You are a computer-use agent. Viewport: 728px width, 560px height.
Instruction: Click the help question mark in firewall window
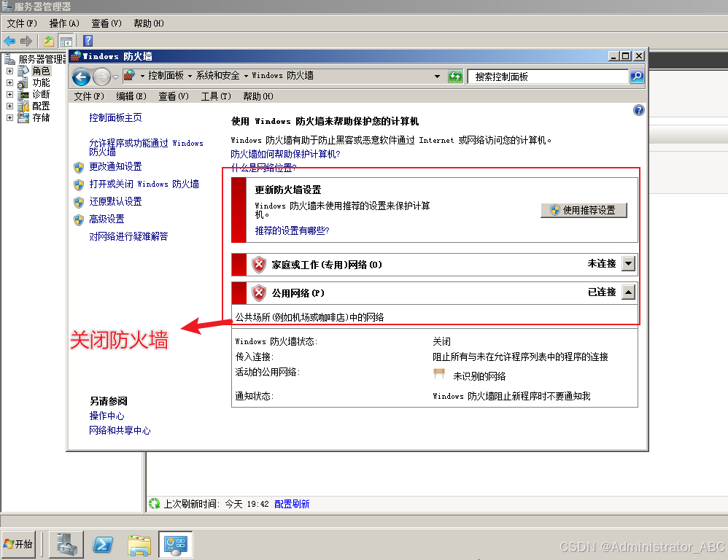(639, 110)
